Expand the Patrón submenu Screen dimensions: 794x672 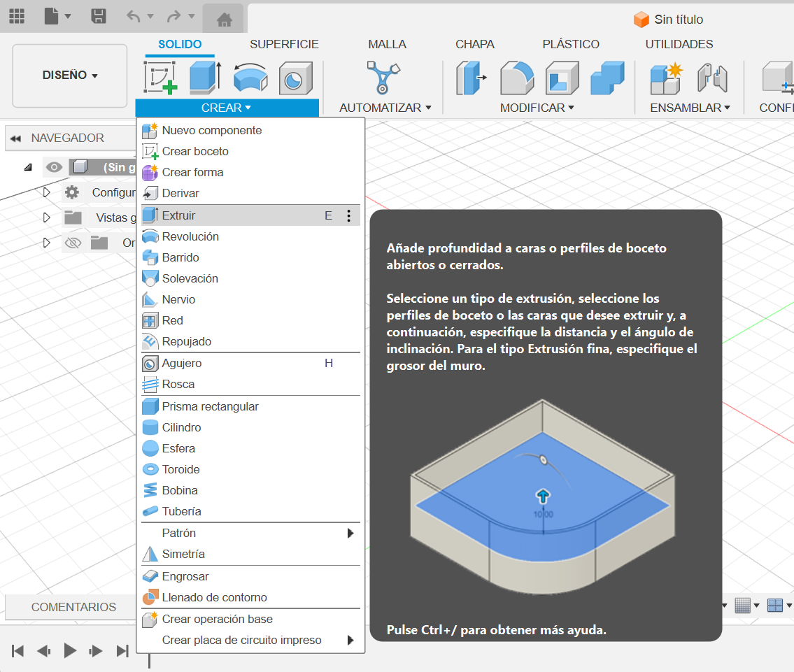tap(250, 534)
